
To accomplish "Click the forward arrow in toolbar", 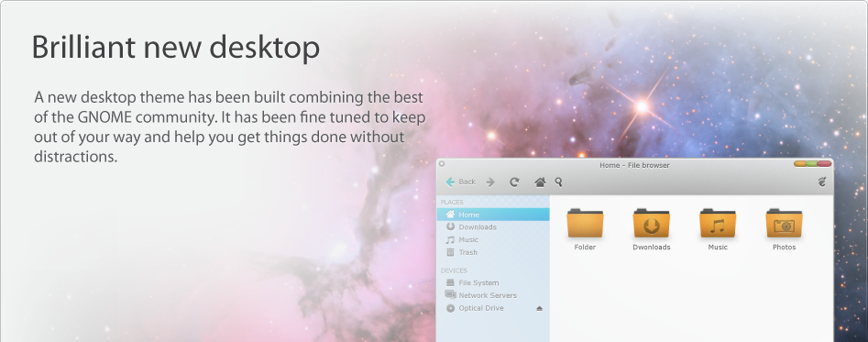I will [489, 182].
